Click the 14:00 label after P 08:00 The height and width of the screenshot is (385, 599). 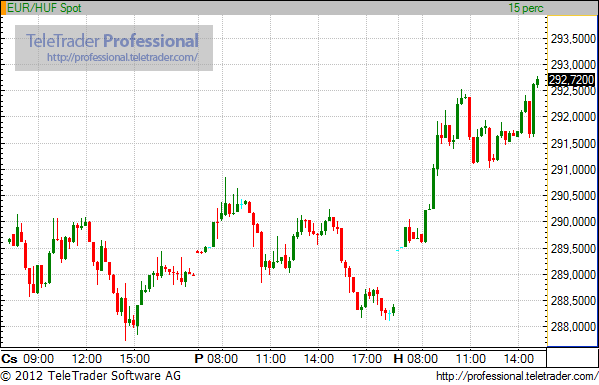point(319,359)
